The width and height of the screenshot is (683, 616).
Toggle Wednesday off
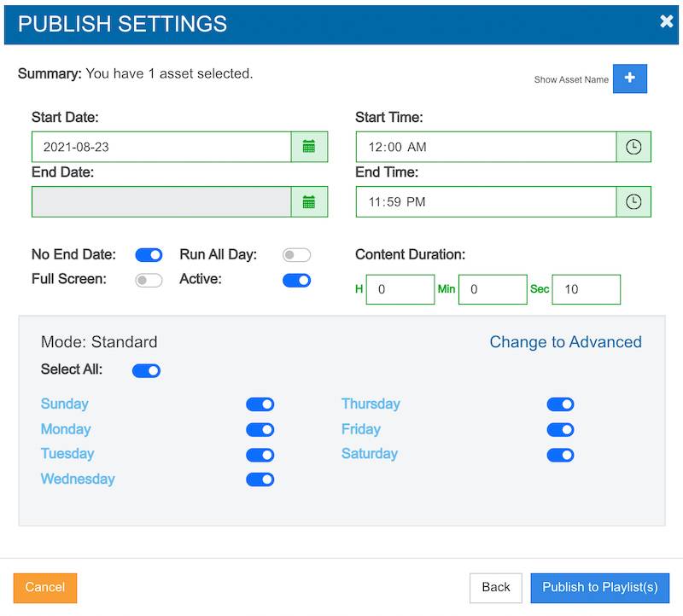[260, 479]
